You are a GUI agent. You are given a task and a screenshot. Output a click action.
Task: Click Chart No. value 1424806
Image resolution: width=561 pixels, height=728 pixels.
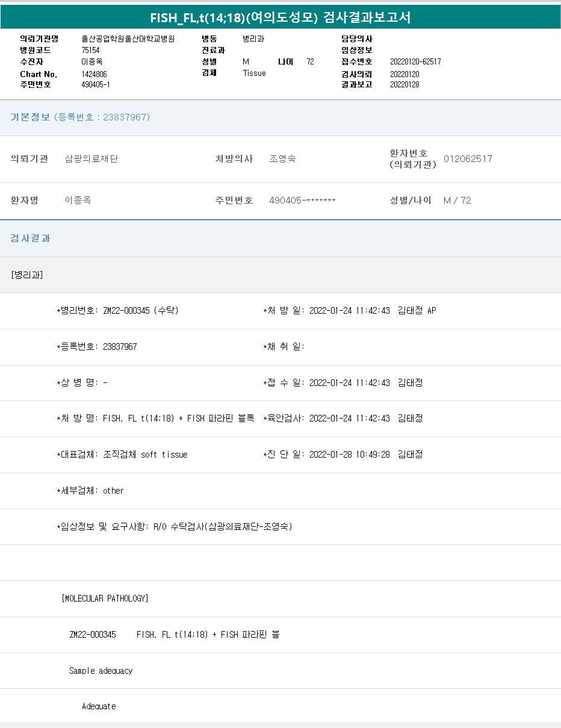[94, 74]
